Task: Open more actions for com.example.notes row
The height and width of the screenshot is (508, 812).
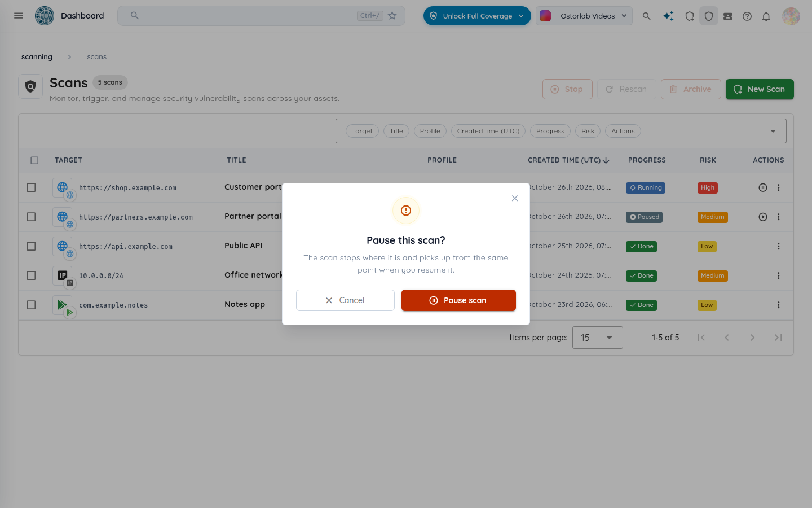Action: pos(779,305)
